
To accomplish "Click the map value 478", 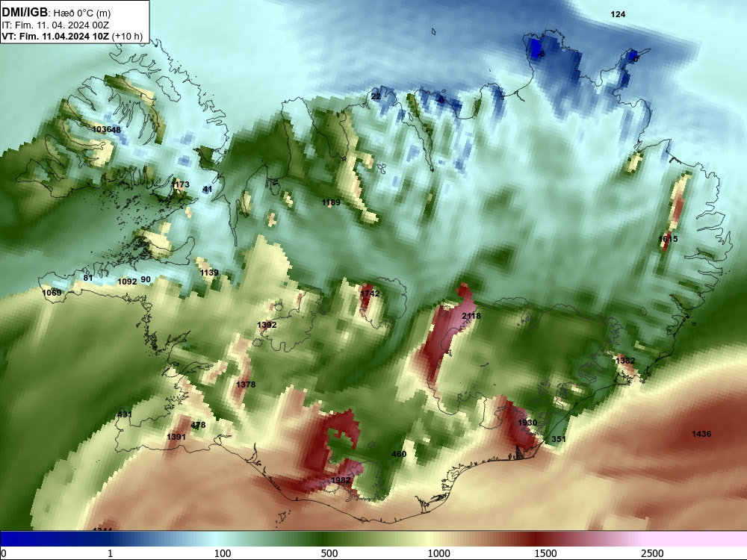I will [198, 425].
